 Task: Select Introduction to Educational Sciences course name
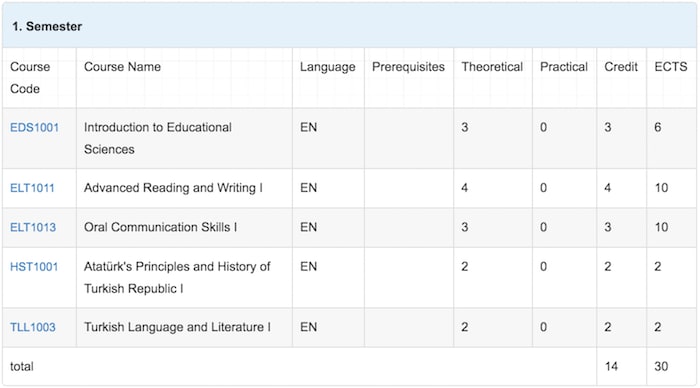pos(158,138)
